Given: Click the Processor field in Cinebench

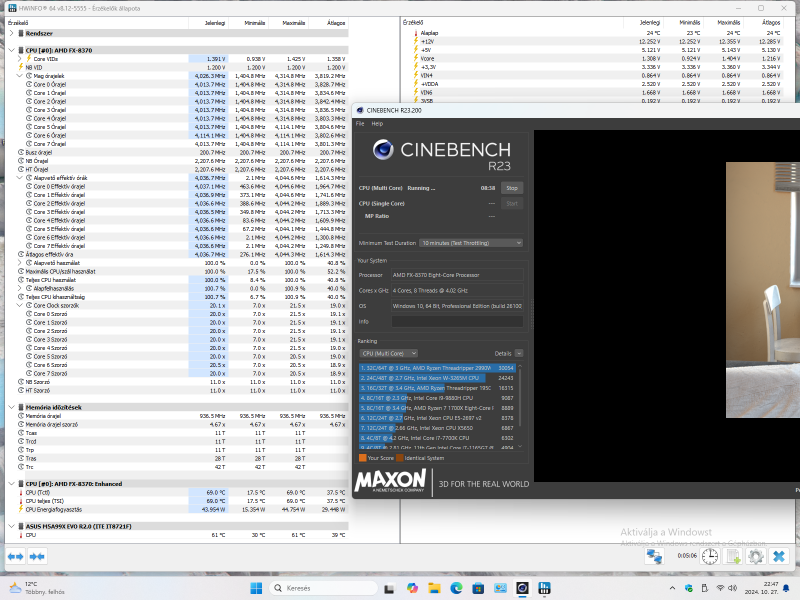Looking at the screenshot, I should click(457, 274).
